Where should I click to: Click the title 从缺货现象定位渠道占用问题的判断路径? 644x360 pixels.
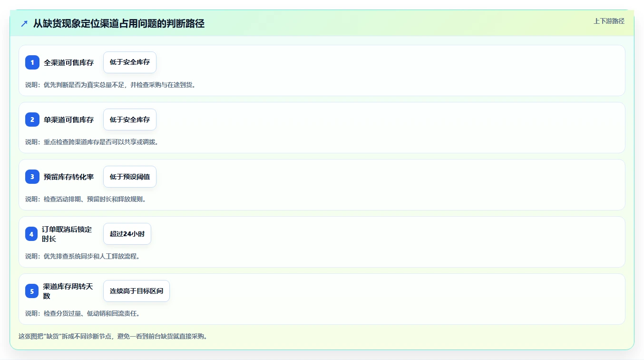point(119,23)
